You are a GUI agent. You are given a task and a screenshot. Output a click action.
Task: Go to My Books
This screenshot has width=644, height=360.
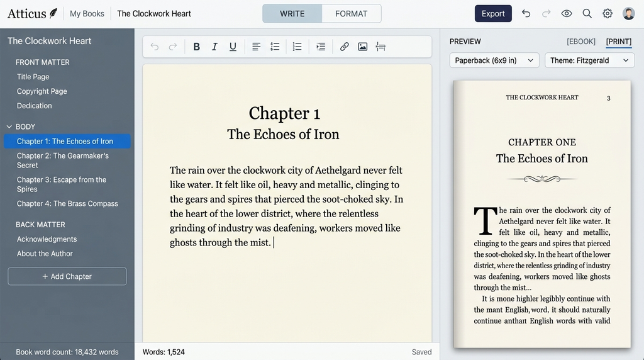coord(87,14)
